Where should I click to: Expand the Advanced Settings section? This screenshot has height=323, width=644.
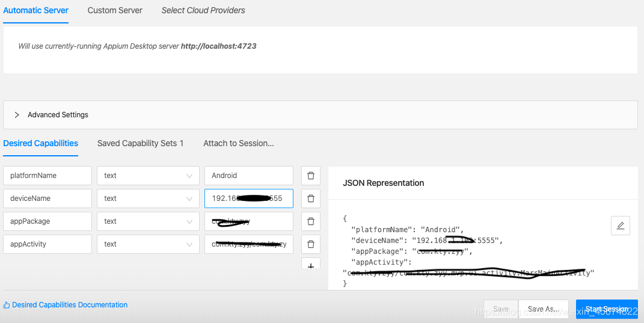pyautogui.click(x=320, y=115)
